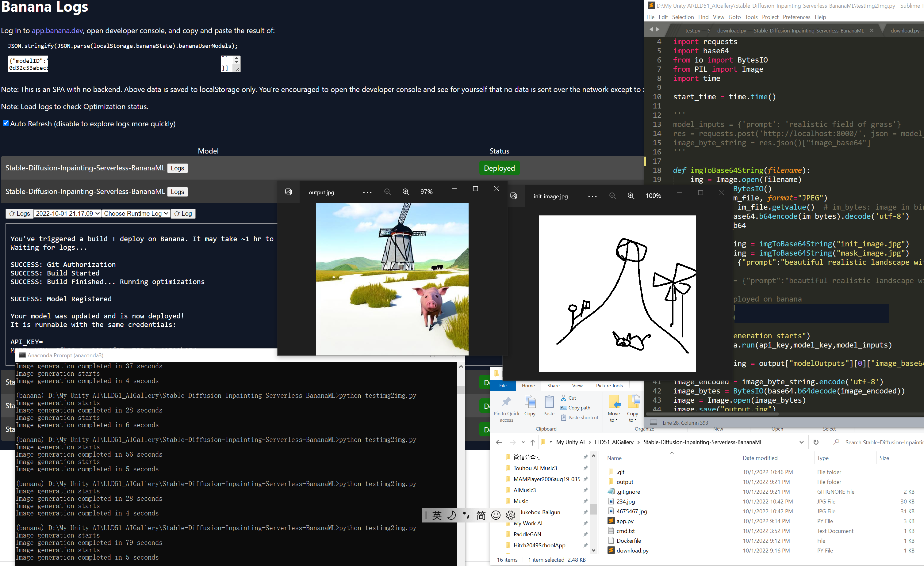Viewport: 924px width, 566px height.
Task: Toggle IME half/full width moon icon
Action: (x=452, y=515)
